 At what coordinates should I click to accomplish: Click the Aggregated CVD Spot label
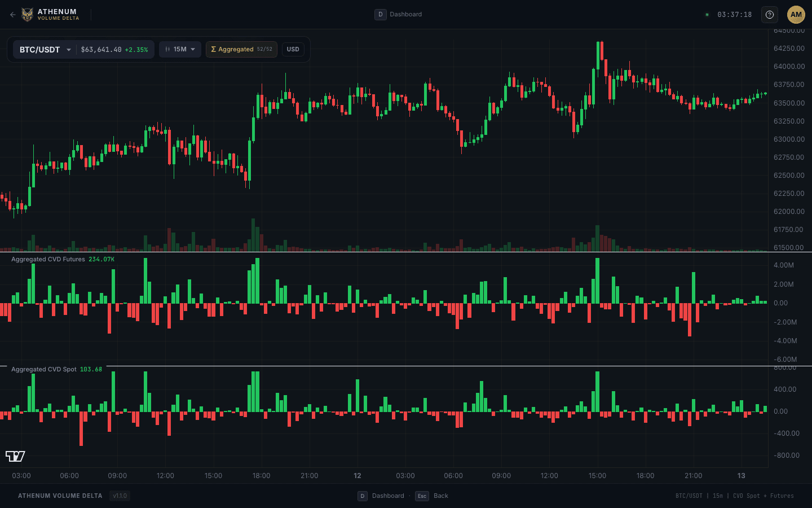(x=44, y=370)
